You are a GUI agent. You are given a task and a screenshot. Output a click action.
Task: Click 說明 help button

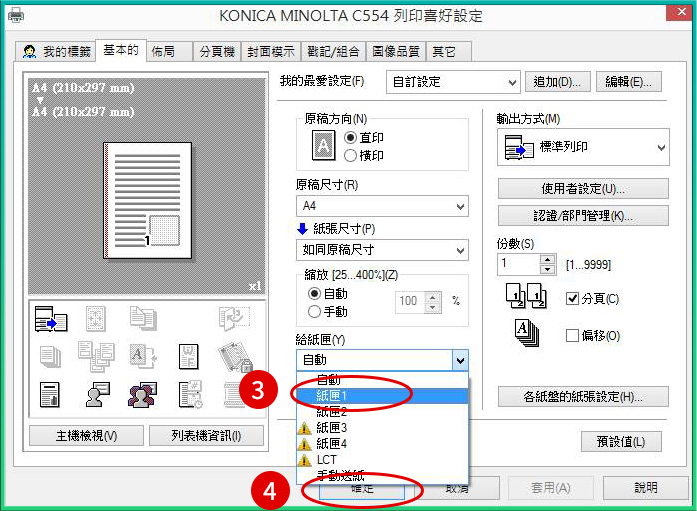[x=646, y=488]
